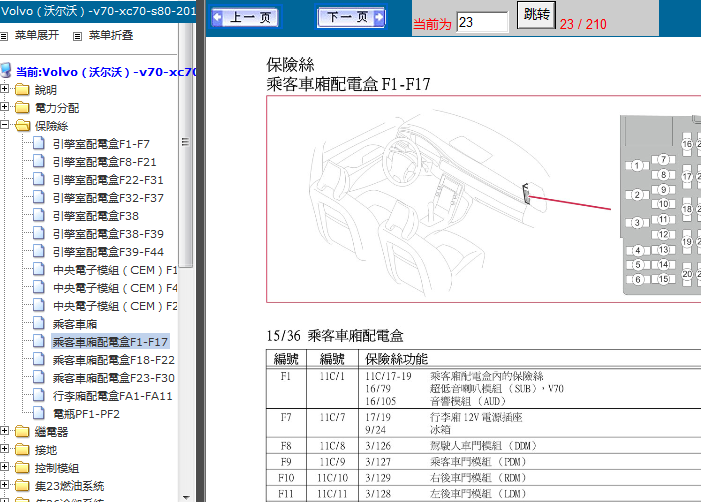
Task: Go to previous page with 上一页 button
Action: [x=245, y=17]
